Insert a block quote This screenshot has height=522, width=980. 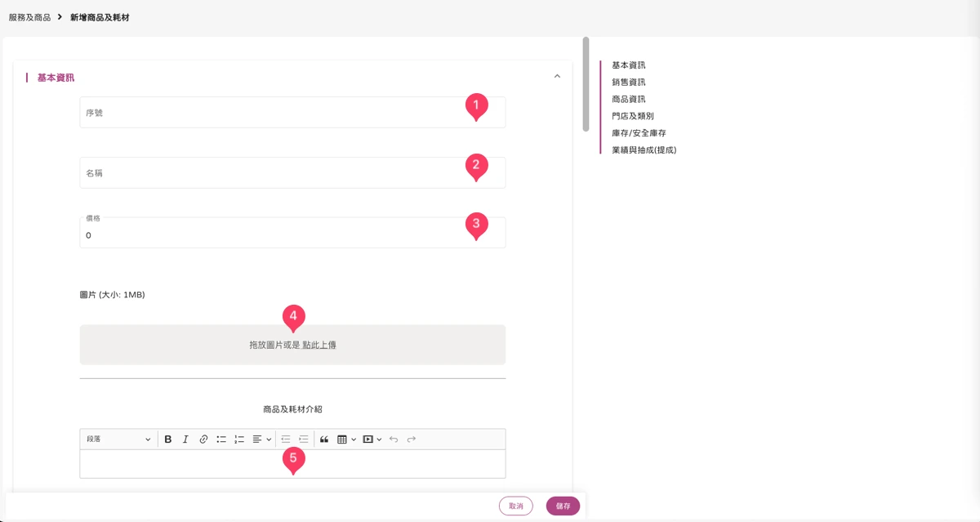324,439
